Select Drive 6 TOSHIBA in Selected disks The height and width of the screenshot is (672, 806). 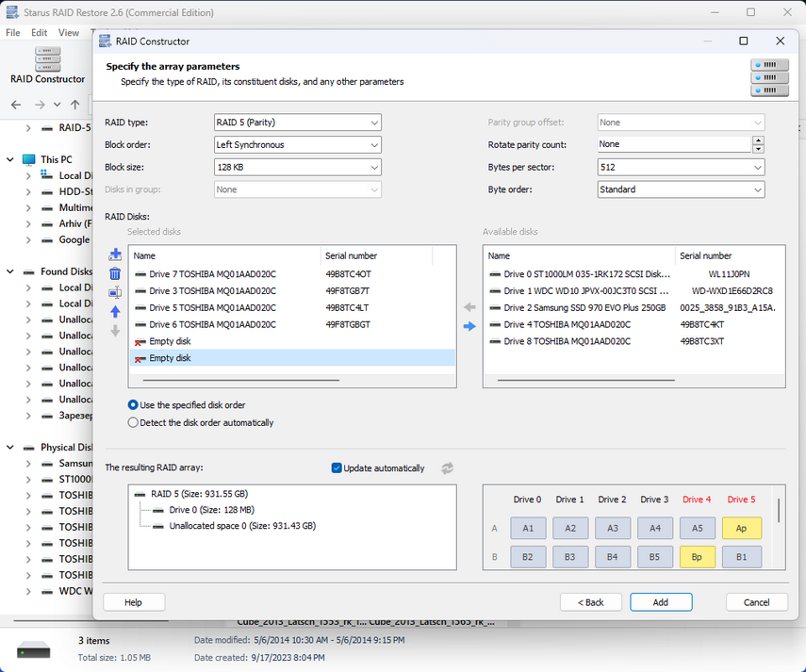coord(292,324)
